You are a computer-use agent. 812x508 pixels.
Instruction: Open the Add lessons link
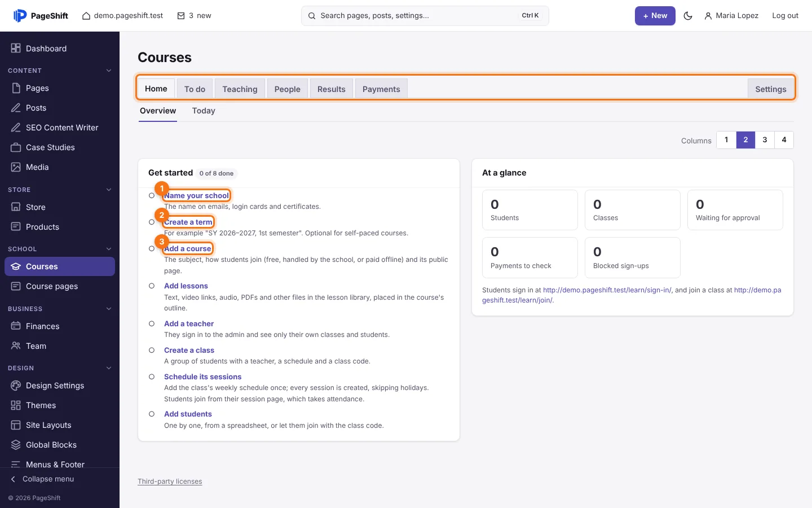tap(186, 286)
